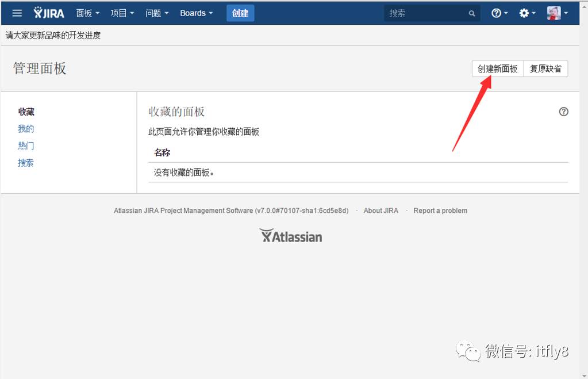Select the 热门 sidebar tab
This screenshot has width=588, height=379.
tap(26, 146)
